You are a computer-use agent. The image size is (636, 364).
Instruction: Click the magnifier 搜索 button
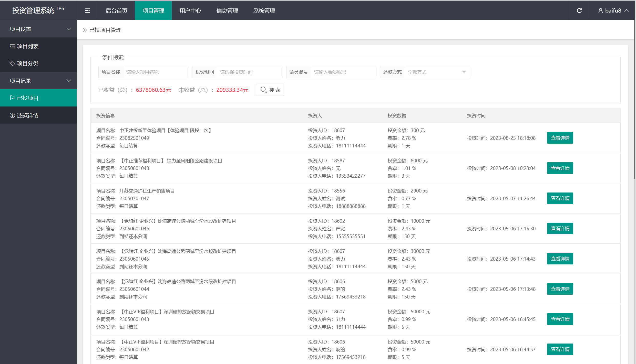coord(270,90)
